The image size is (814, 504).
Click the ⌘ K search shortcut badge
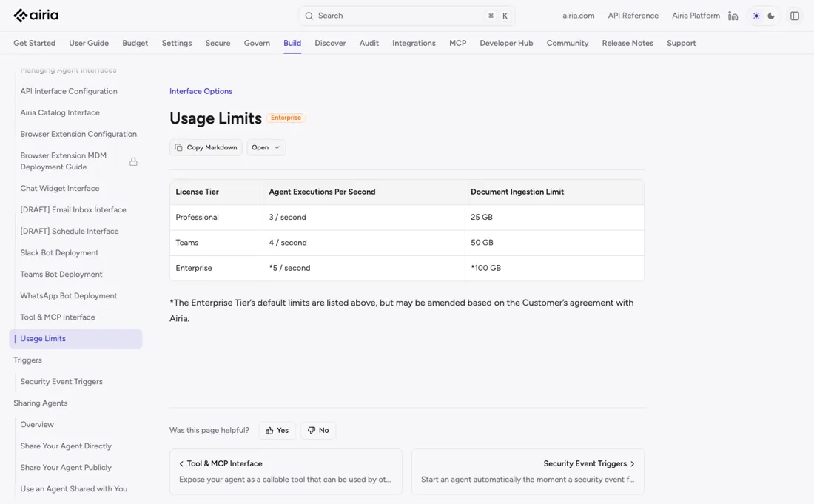click(x=497, y=16)
